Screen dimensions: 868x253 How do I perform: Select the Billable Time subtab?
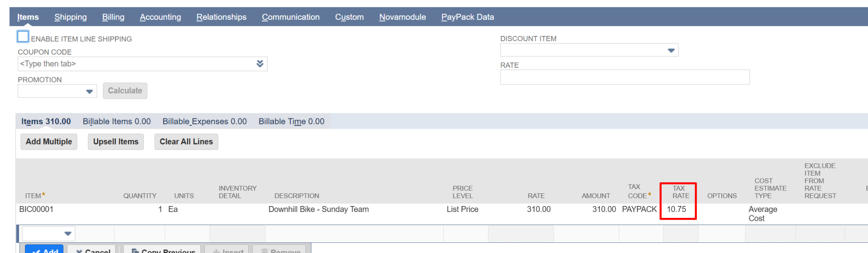tap(291, 121)
